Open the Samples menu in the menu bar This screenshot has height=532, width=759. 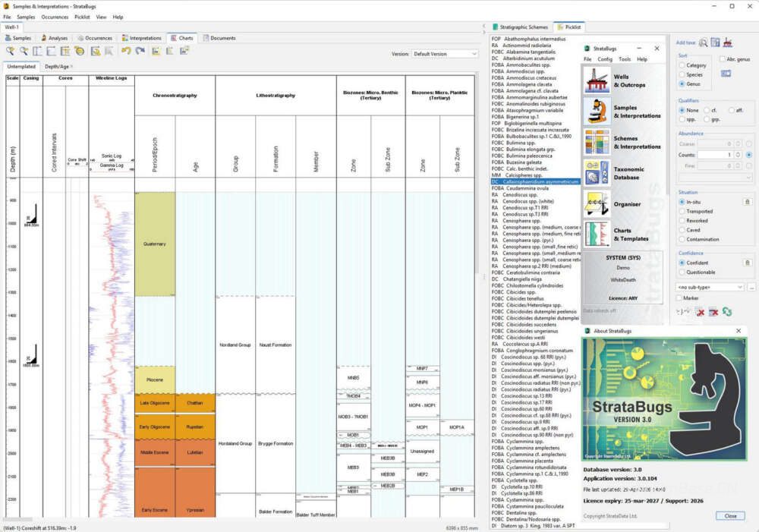click(x=26, y=17)
